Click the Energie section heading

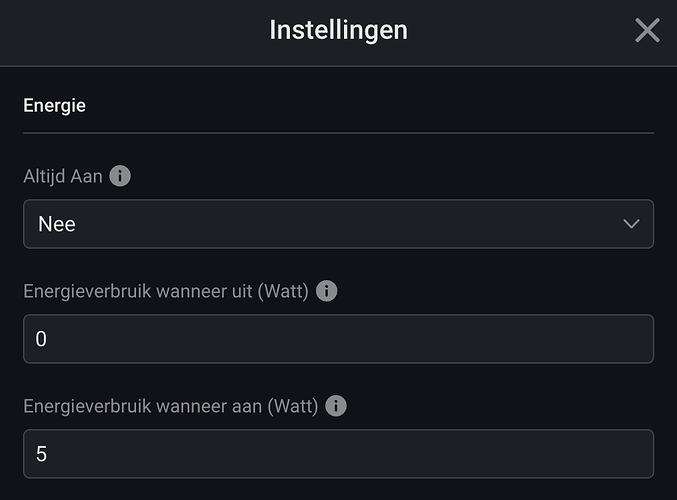pos(54,105)
